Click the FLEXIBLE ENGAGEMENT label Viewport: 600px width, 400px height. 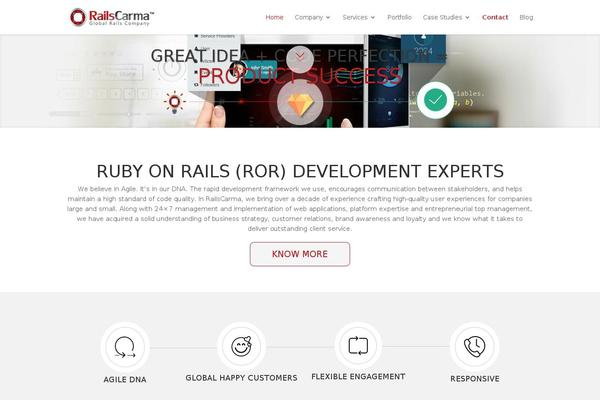(x=358, y=377)
